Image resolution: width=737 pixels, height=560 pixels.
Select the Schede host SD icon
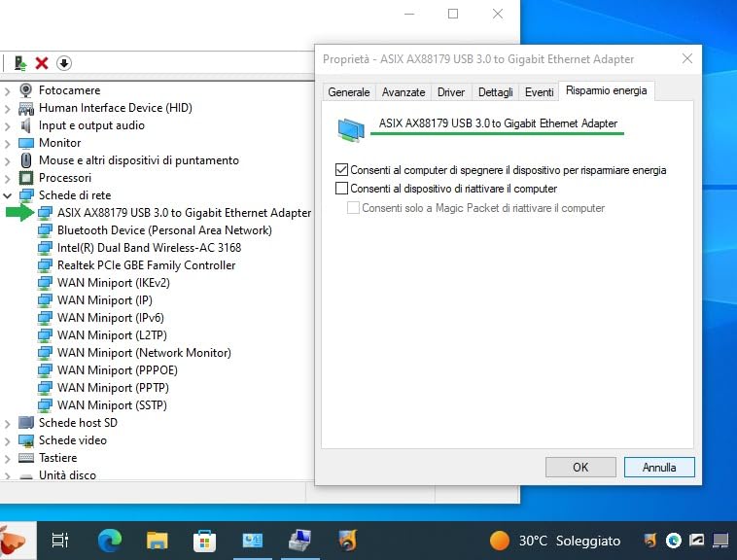coord(26,423)
